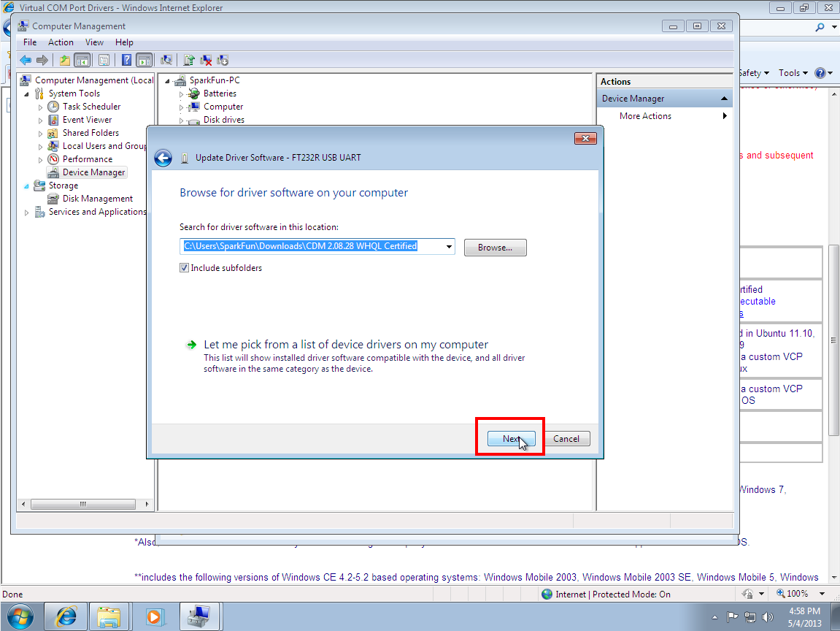The width and height of the screenshot is (840, 631).
Task: Select Disk Management under Storage
Action: point(98,199)
